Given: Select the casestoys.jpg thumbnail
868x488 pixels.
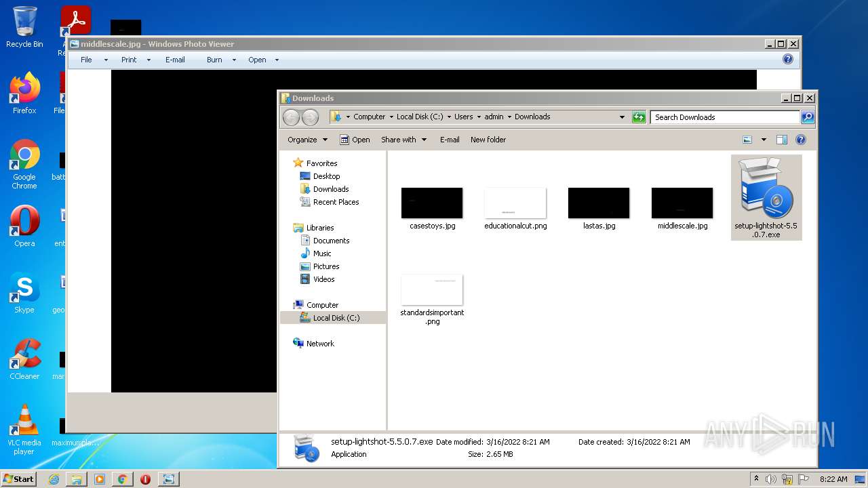Looking at the screenshot, I should [x=432, y=203].
